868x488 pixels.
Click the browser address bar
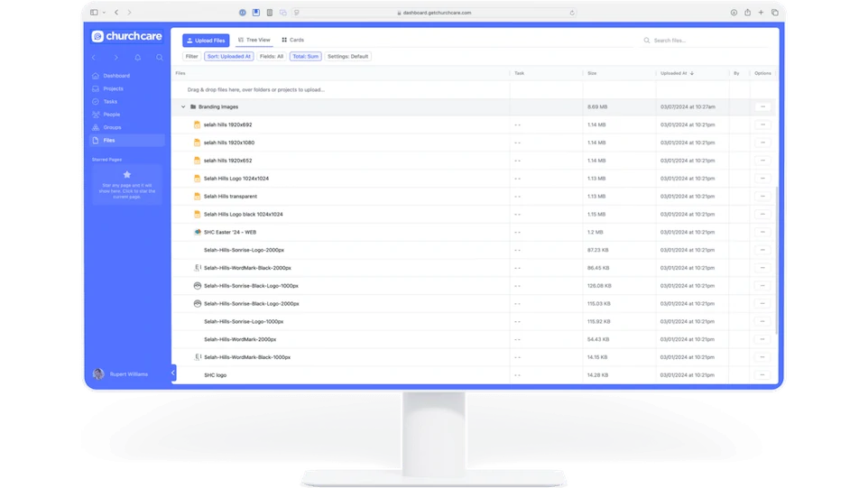point(436,13)
